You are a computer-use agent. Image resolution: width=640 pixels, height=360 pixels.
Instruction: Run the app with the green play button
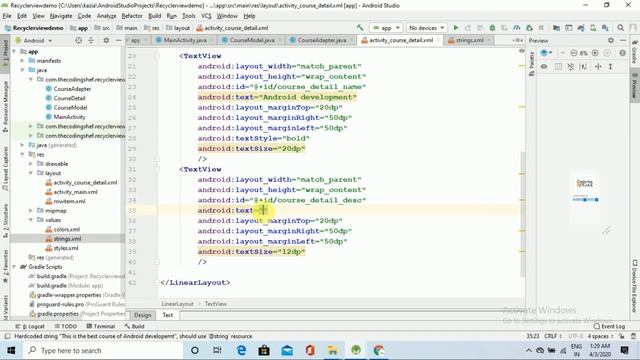click(456, 28)
